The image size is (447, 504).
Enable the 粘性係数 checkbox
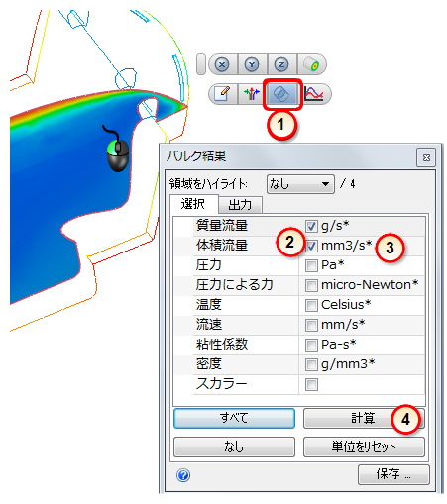tap(311, 345)
